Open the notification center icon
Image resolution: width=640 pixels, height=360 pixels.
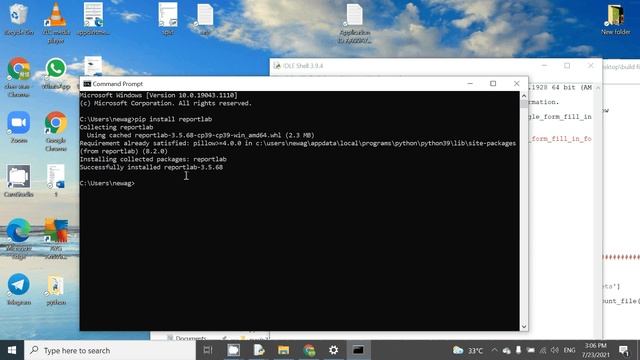point(623,350)
